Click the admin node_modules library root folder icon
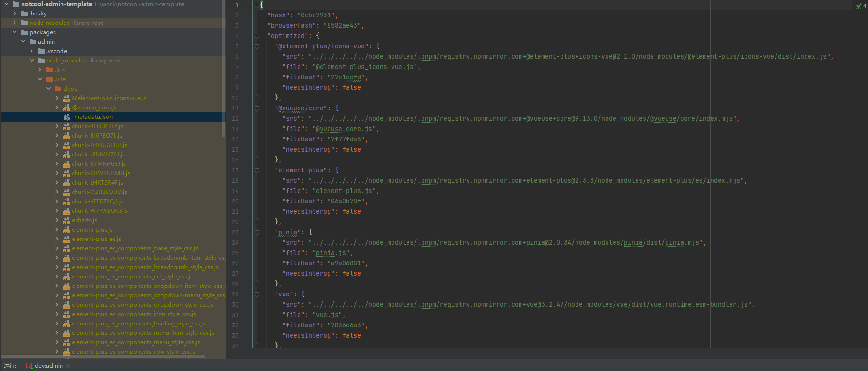 click(41, 60)
